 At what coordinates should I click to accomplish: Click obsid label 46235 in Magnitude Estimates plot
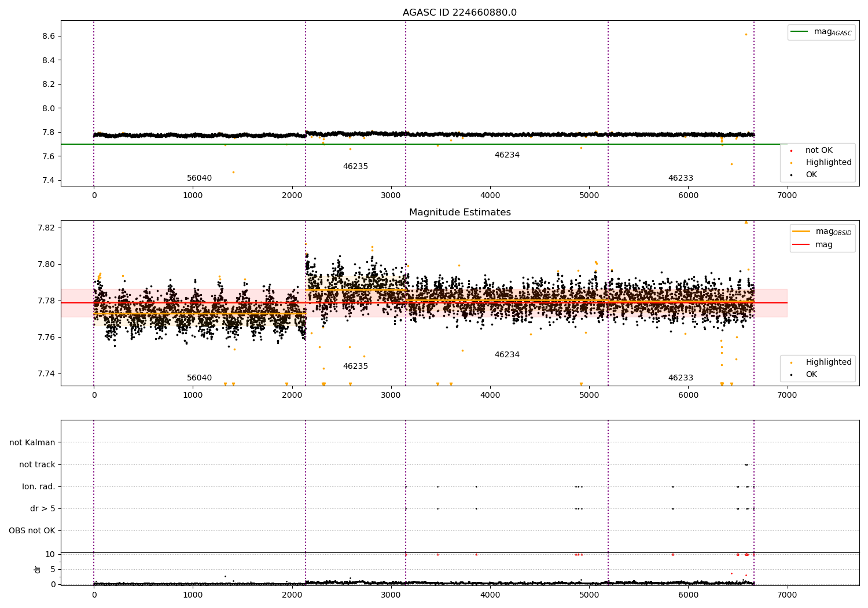(x=355, y=367)
